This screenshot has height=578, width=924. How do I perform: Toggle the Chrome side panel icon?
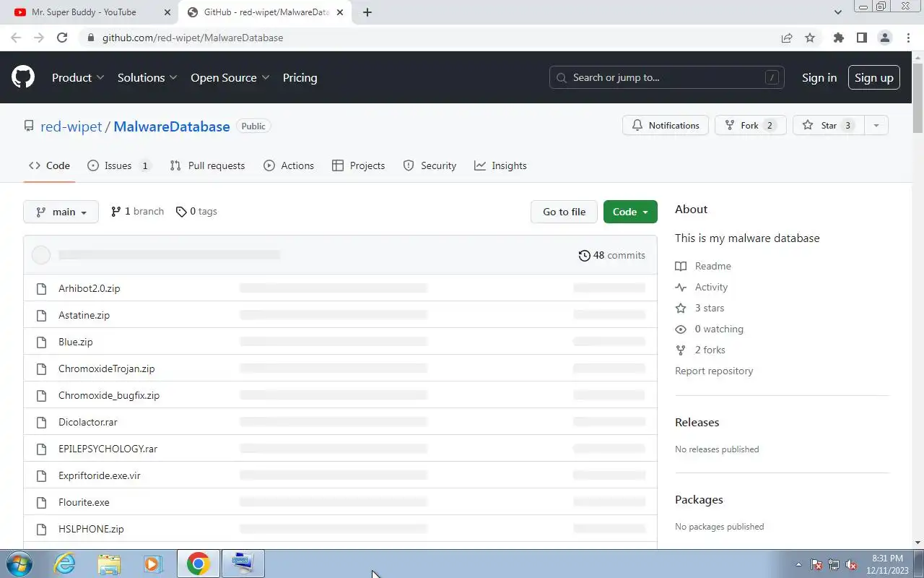tap(861, 38)
